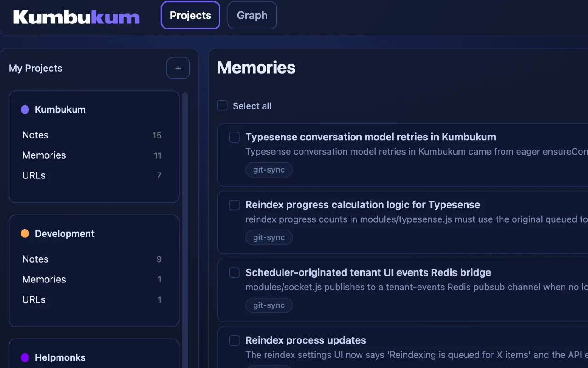The image size is (588, 368).
Task: Click the purple dot beside Helpmonks project
Action: [24, 357]
